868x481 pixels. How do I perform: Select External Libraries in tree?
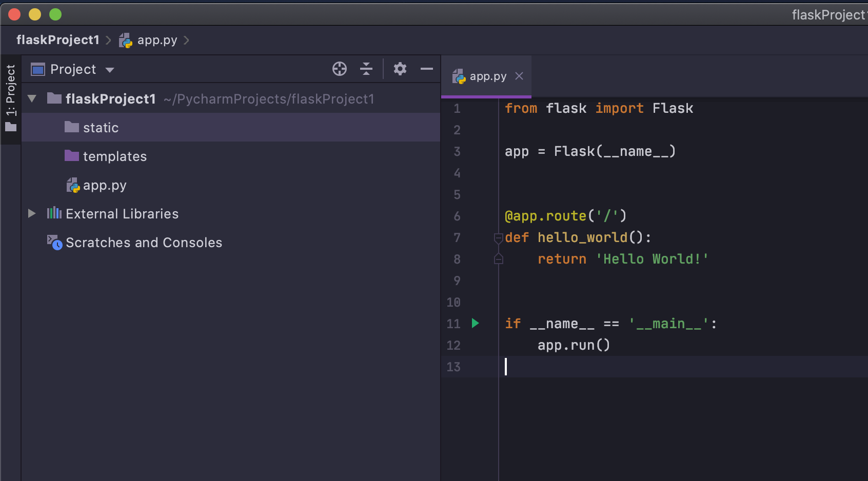231,214
